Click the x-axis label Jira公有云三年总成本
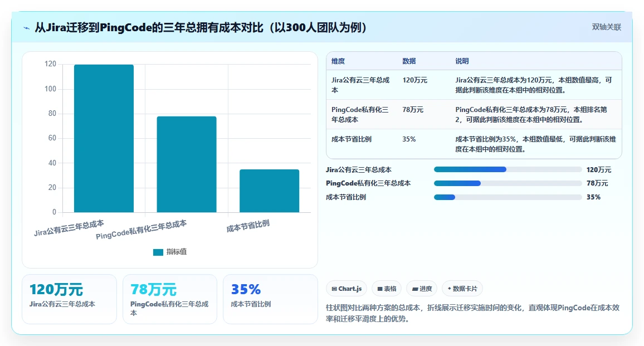 (x=69, y=228)
